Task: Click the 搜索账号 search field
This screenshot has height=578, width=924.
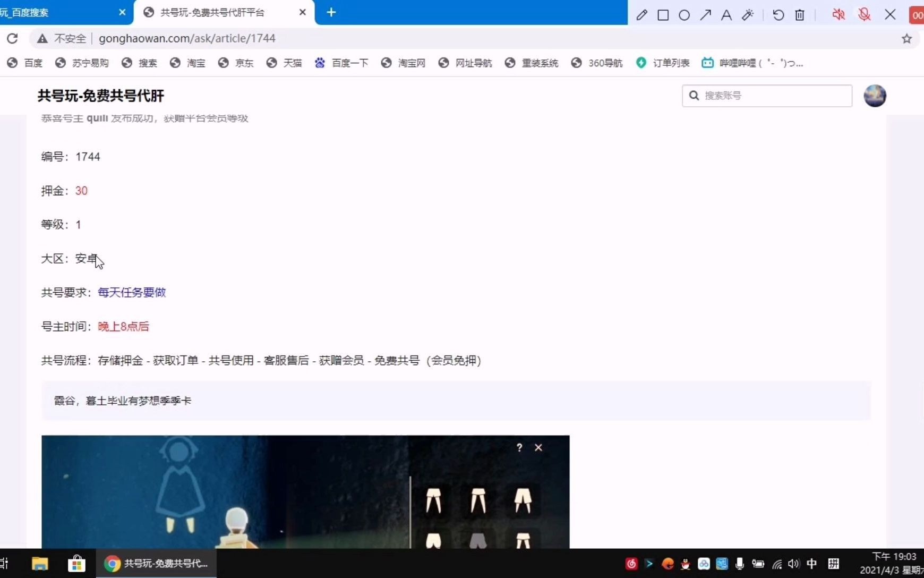Action: (x=767, y=96)
